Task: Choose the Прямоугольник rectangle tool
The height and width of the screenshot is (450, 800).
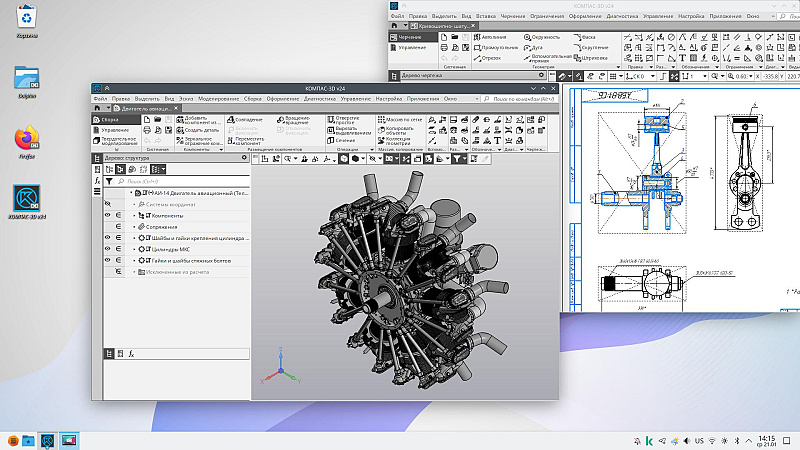Action: [x=496, y=47]
